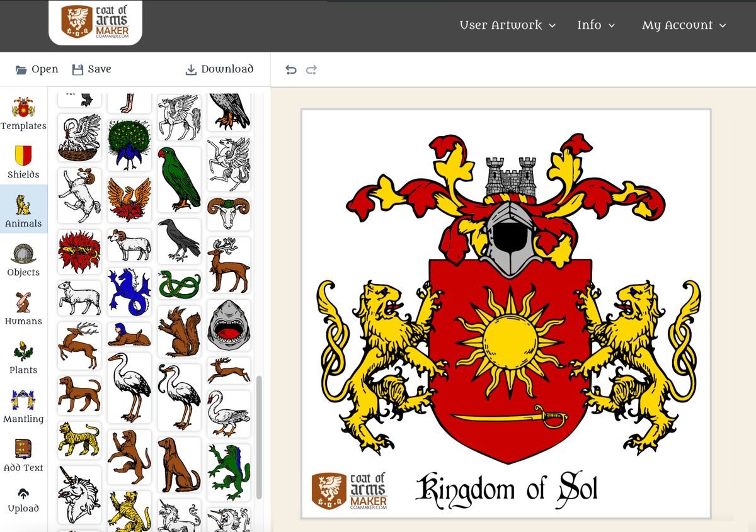Image resolution: width=756 pixels, height=532 pixels.
Task: Redo the last edit
Action: pos(311,69)
